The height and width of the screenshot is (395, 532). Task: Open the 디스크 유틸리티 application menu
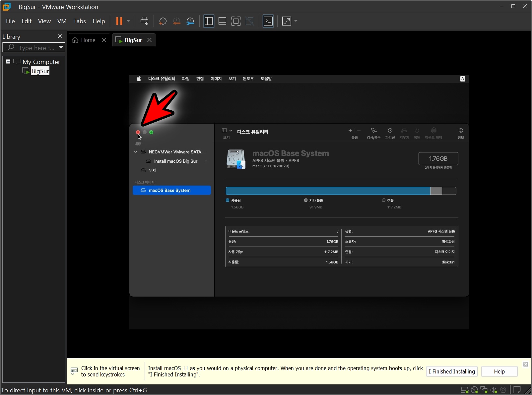click(162, 79)
